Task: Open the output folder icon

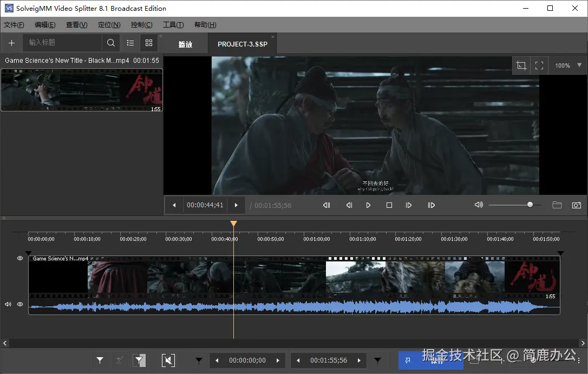Action: (x=557, y=205)
